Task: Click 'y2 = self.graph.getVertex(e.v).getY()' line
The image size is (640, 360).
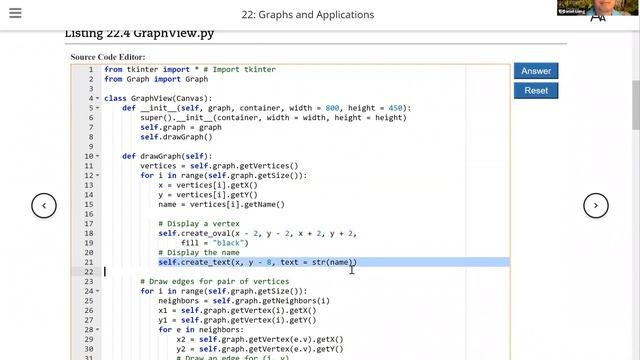Action: [260, 349]
